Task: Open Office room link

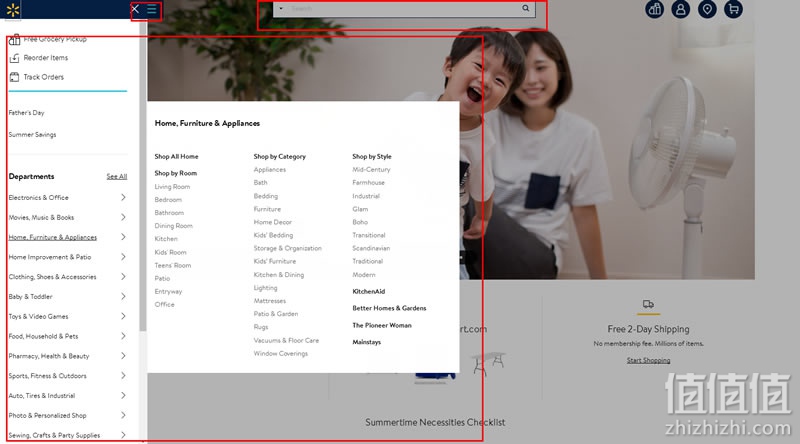Action: click(x=164, y=305)
